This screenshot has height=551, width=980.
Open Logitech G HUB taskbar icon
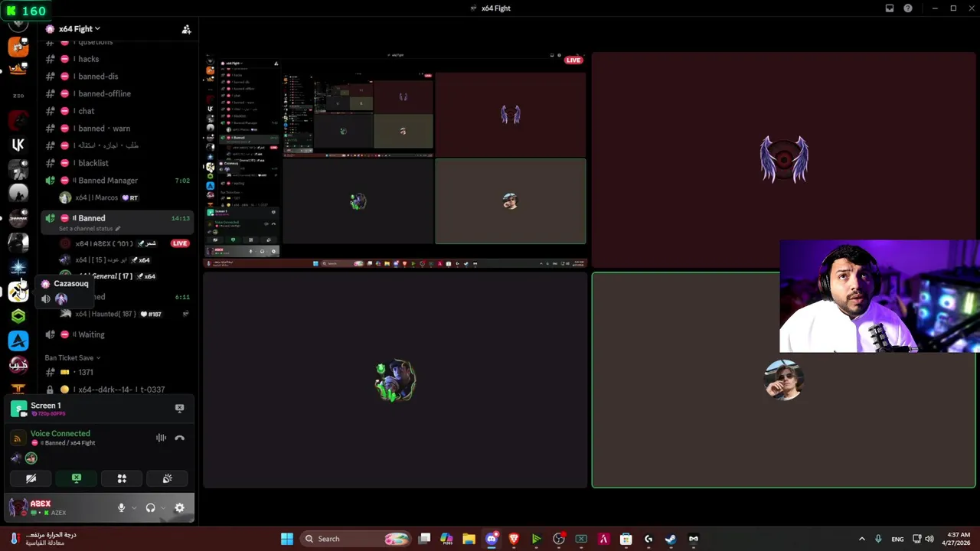[648, 539]
